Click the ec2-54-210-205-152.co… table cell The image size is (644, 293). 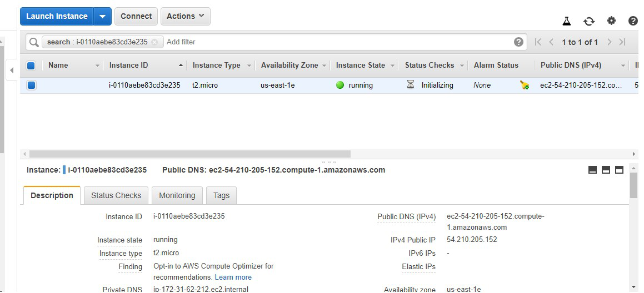pyautogui.click(x=581, y=85)
